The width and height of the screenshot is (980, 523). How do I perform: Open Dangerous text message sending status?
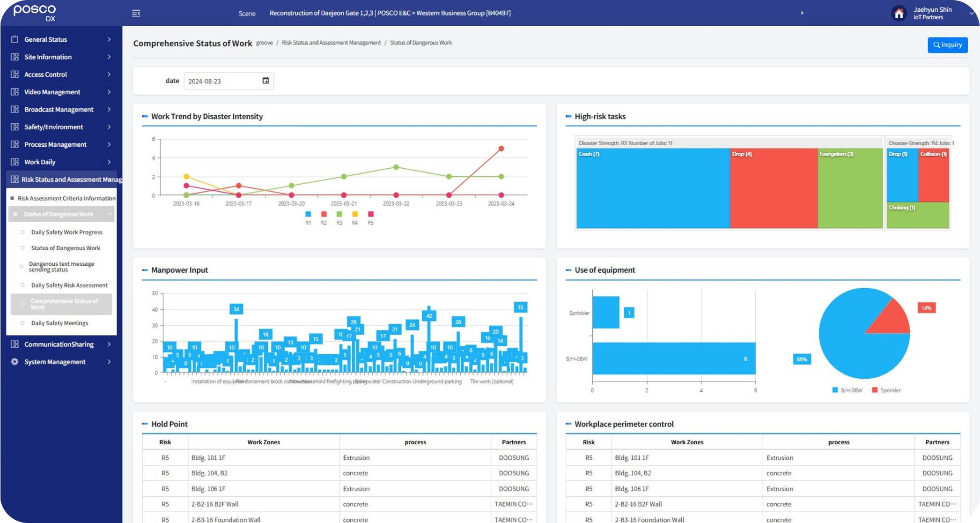pyautogui.click(x=61, y=267)
